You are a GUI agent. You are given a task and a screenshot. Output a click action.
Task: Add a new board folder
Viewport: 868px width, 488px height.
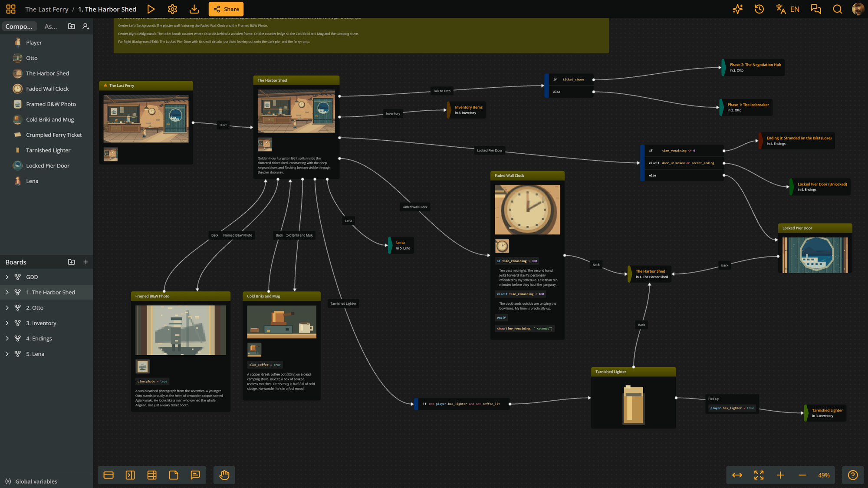tap(72, 262)
